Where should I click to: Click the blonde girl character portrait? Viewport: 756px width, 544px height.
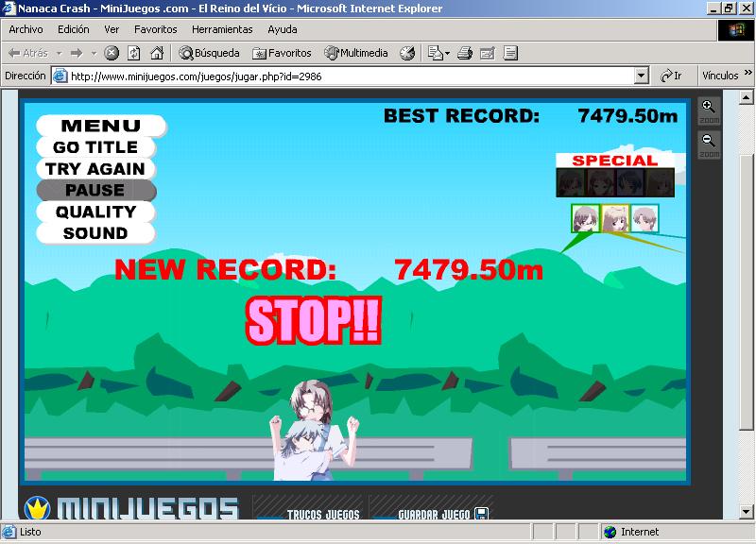(615, 218)
